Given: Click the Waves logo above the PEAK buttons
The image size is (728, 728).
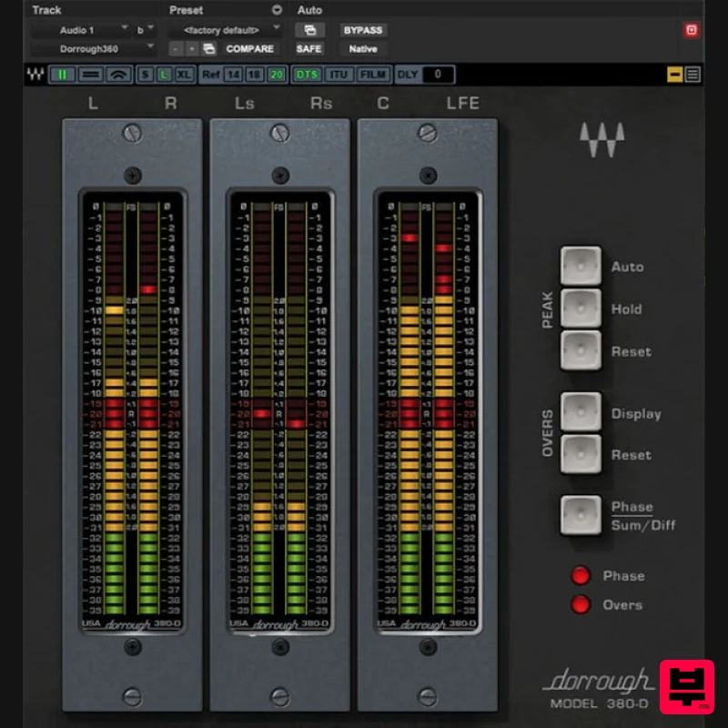Looking at the screenshot, I should point(602,139).
